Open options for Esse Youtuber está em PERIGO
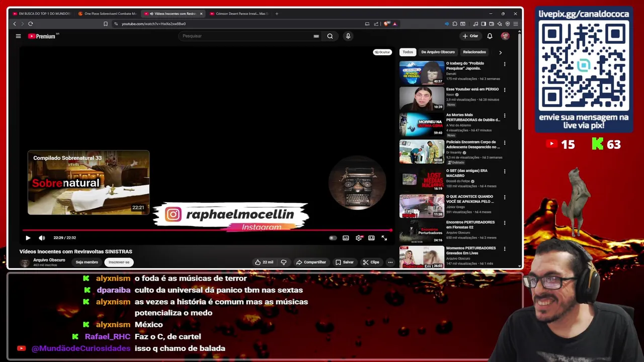 coord(505,90)
